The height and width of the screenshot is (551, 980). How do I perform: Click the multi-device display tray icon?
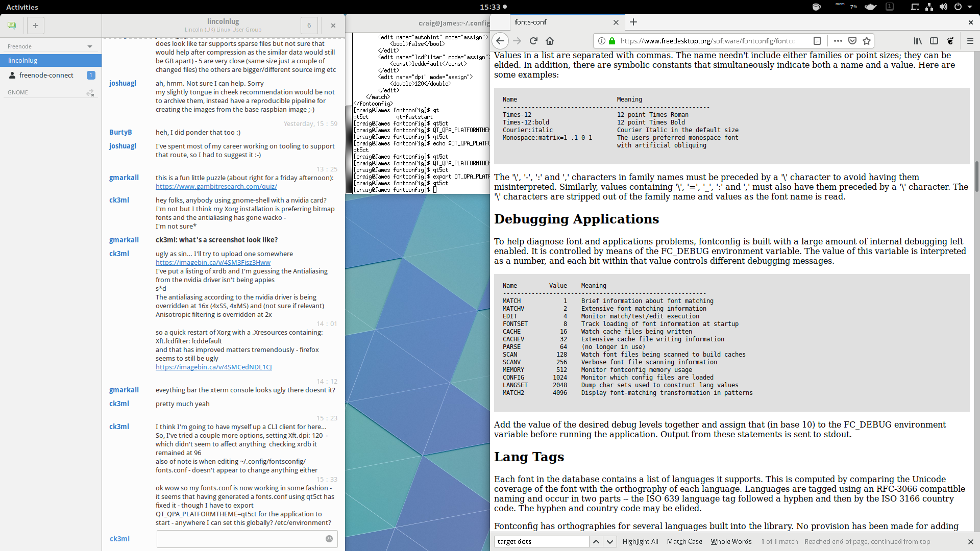915,7
